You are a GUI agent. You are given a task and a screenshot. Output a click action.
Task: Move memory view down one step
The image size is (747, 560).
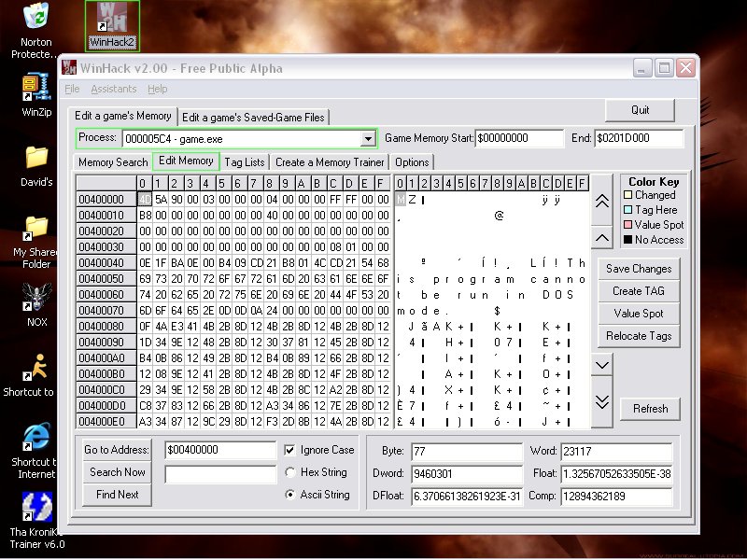[601, 365]
